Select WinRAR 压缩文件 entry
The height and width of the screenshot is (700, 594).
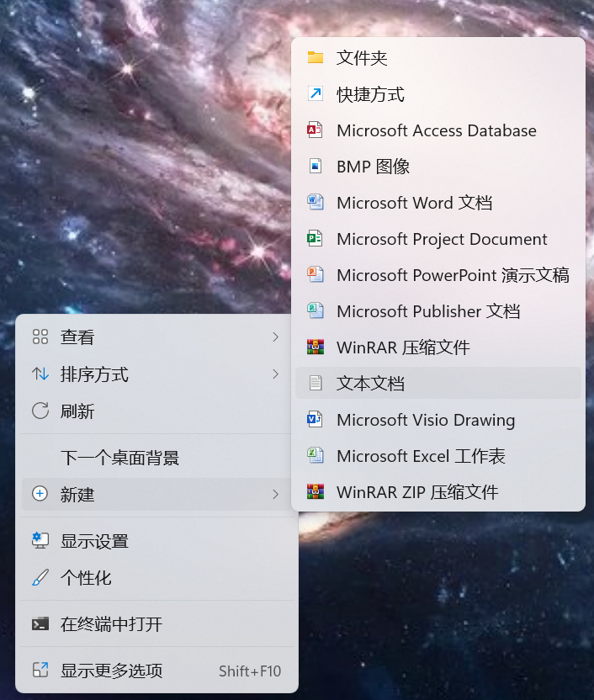[438, 347]
